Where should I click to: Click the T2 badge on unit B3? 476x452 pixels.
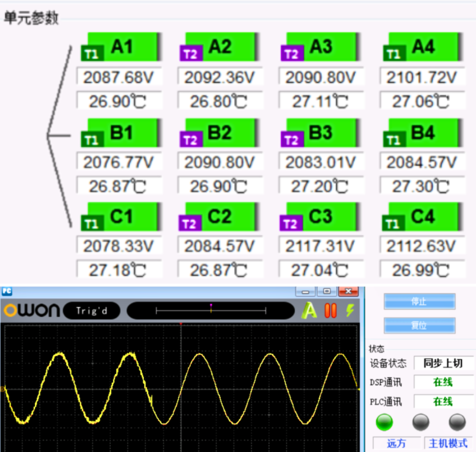pyautogui.click(x=292, y=140)
